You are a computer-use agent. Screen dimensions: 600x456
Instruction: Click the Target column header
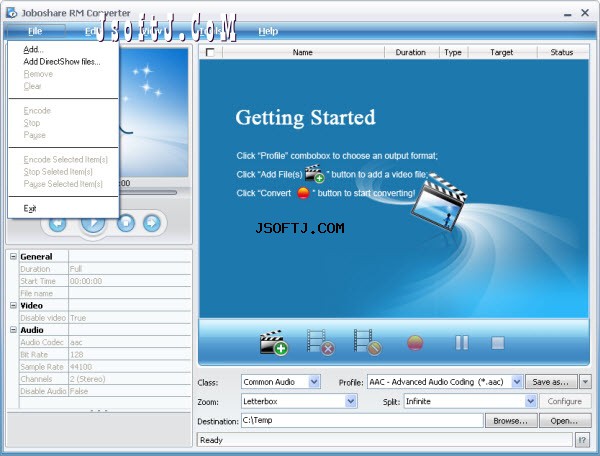click(x=502, y=52)
